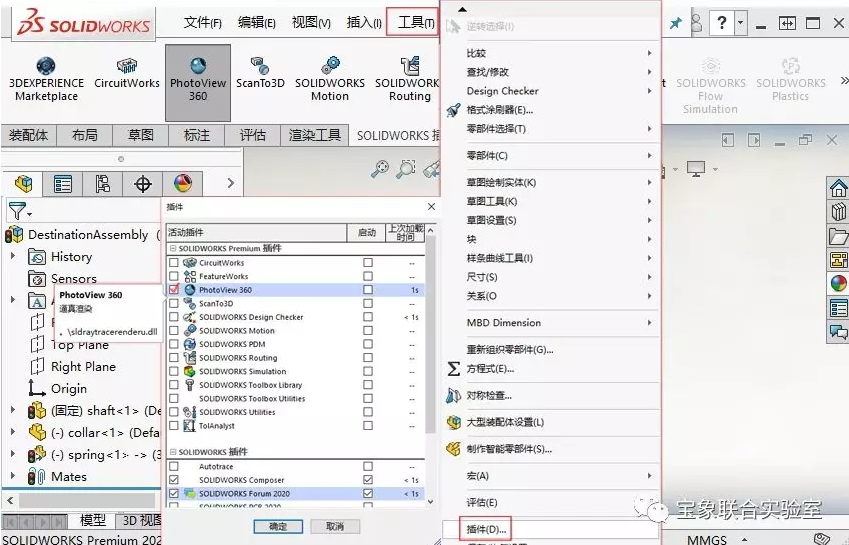
Task: Click the user login profile icon
Action: pyautogui.click(x=696, y=23)
